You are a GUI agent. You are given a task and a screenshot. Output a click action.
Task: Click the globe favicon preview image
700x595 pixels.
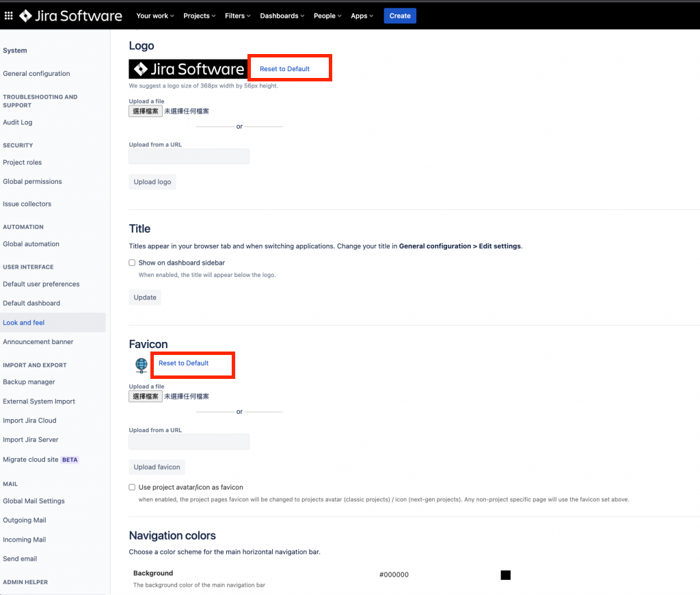click(x=142, y=365)
